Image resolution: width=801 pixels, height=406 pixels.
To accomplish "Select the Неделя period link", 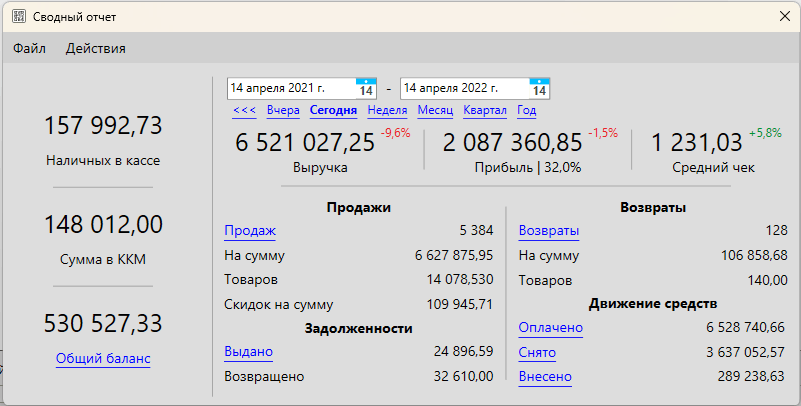I will (x=387, y=110).
